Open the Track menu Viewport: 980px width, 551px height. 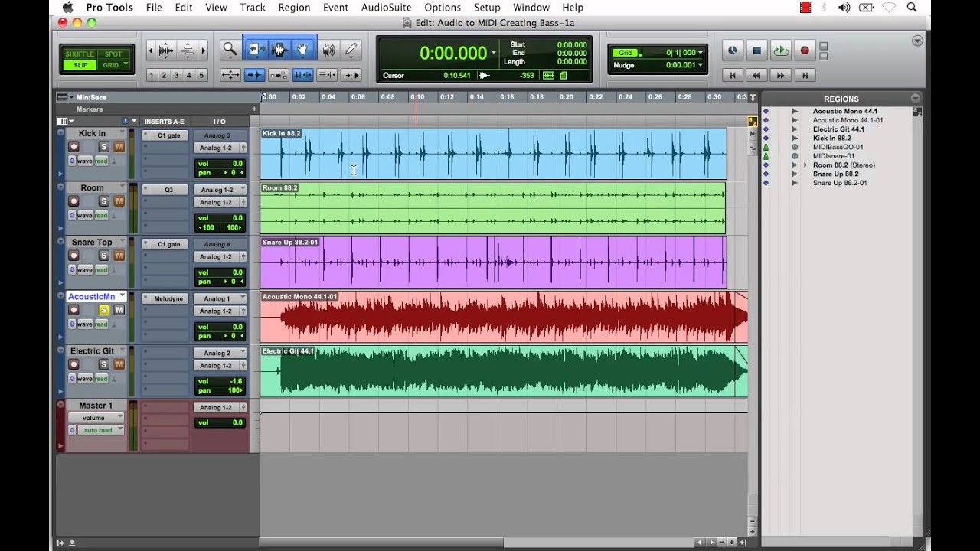click(252, 8)
